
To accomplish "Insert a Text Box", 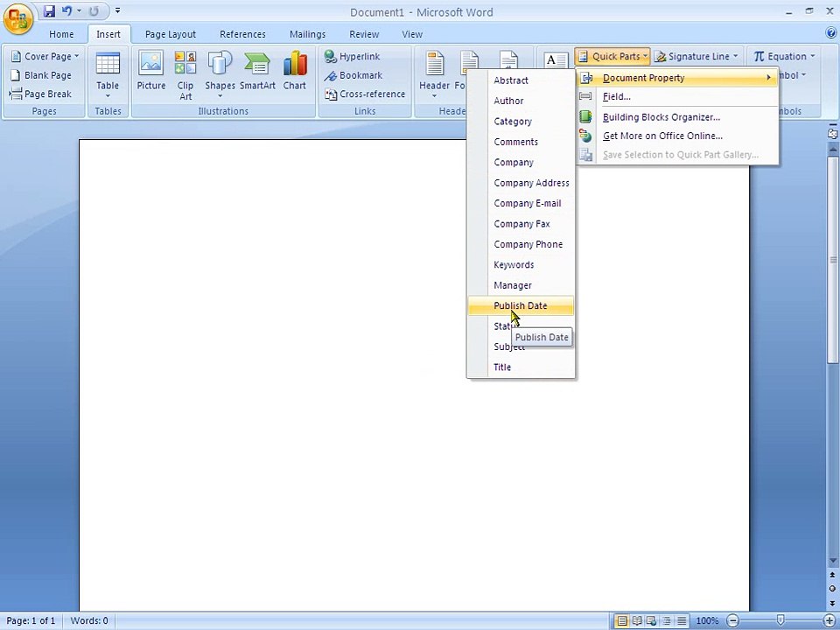I will pos(556,59).
